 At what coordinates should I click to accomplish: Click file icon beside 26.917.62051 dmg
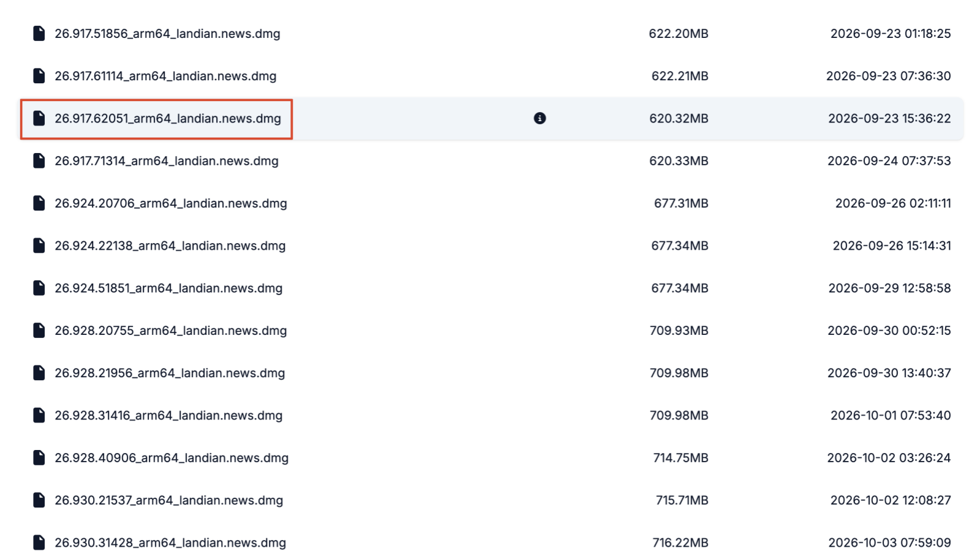point(39,118)
